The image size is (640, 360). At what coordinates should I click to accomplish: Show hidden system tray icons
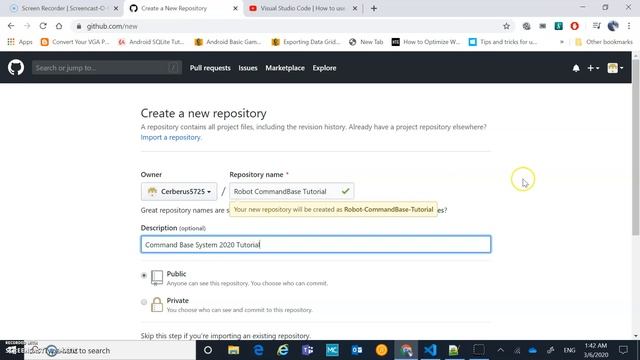click(500, 350)
